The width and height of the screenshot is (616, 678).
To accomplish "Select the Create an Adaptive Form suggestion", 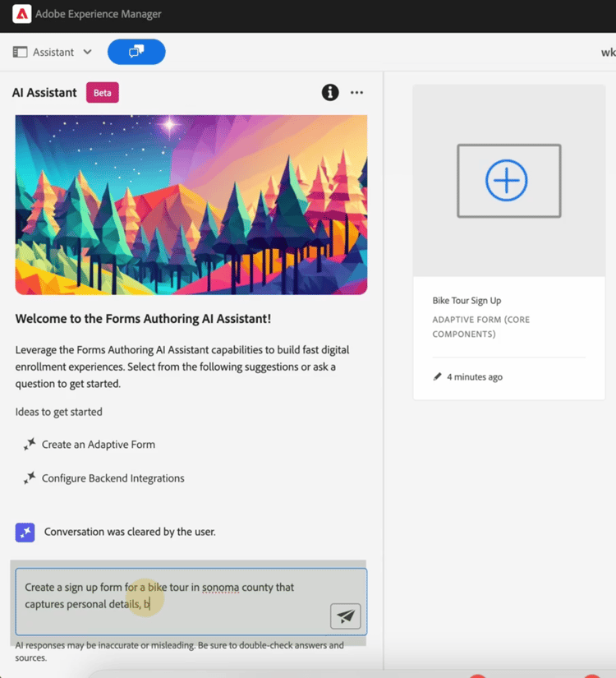I will [98, 445].
